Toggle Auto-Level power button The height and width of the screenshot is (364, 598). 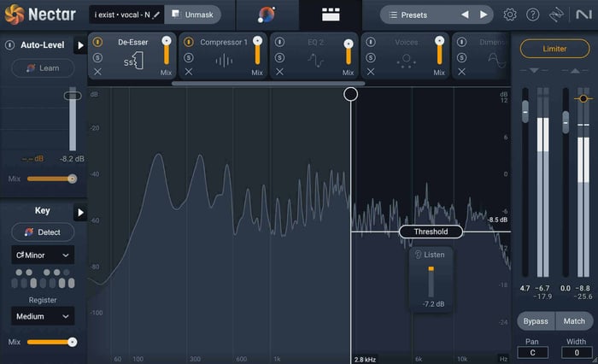[9, 45]
